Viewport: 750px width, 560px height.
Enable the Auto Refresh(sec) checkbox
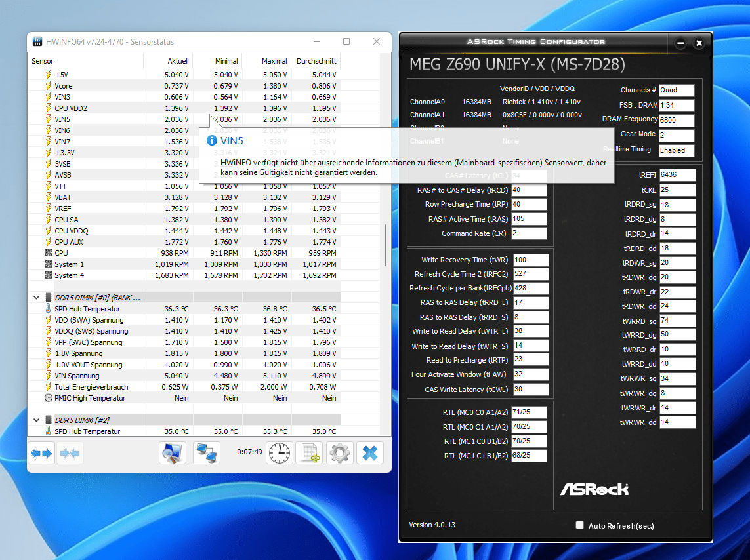pyautogui.click(x=579, y=525)
